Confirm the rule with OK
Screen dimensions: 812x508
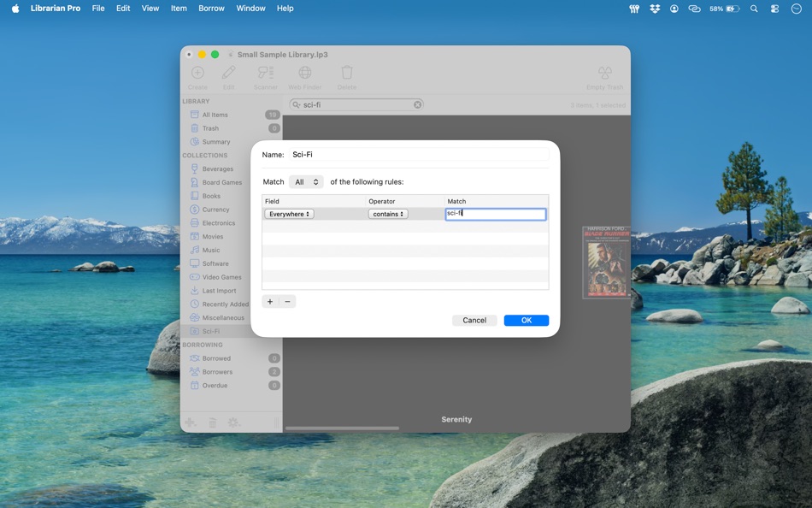[526, 320]
